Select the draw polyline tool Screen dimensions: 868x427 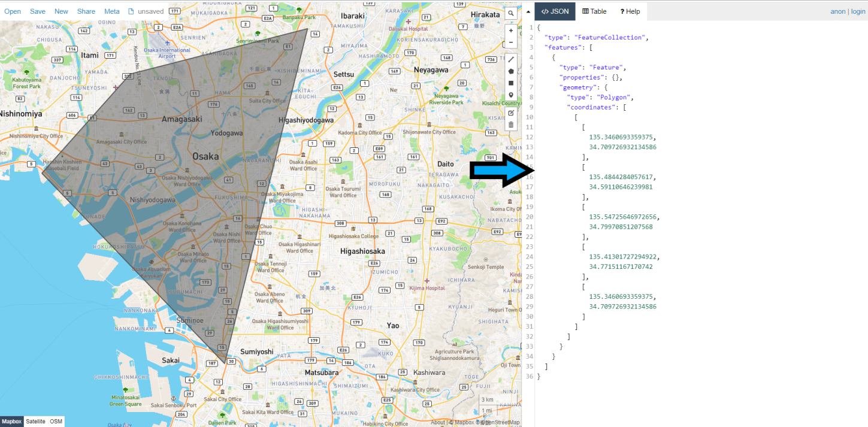511,59
